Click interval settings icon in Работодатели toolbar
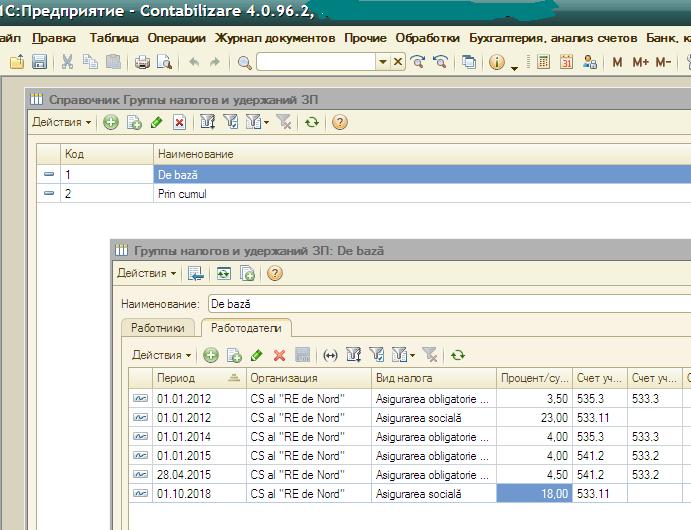Image resolution: width=691 pixels, height=530 pixels. coord(330,355)
